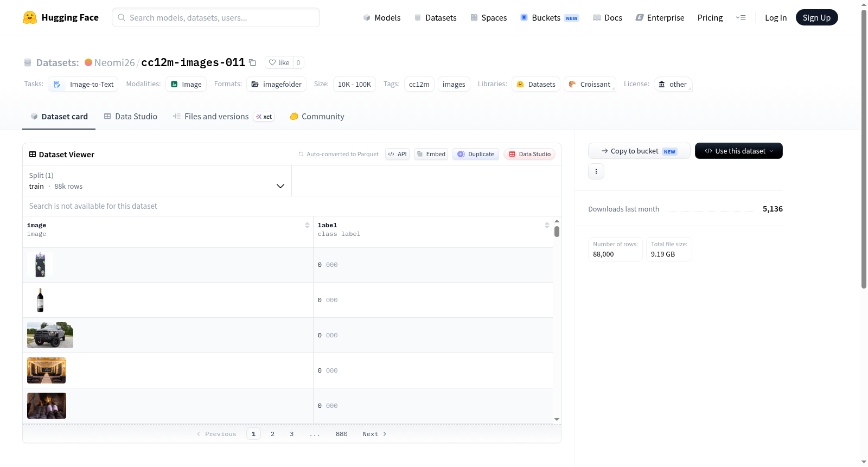This screenshot has height=467, width=868.
Task: Open the fireplace image thumbnail
Action: tap(47, 406)
